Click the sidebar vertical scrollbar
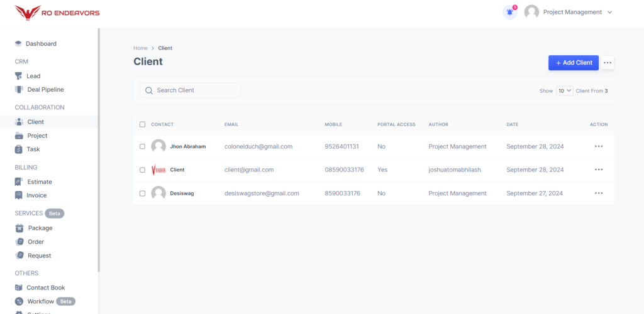644x314 pixels. [x=98, y=151]
